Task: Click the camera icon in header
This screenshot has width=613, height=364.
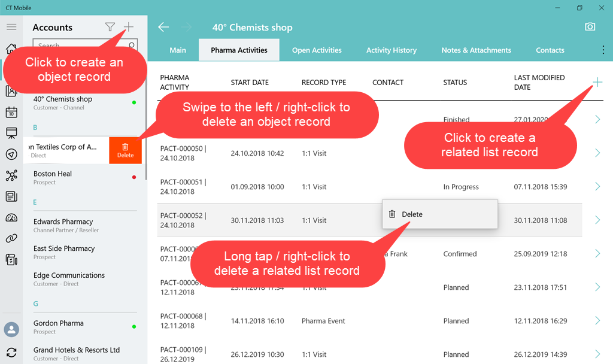Action: [590, 27]
